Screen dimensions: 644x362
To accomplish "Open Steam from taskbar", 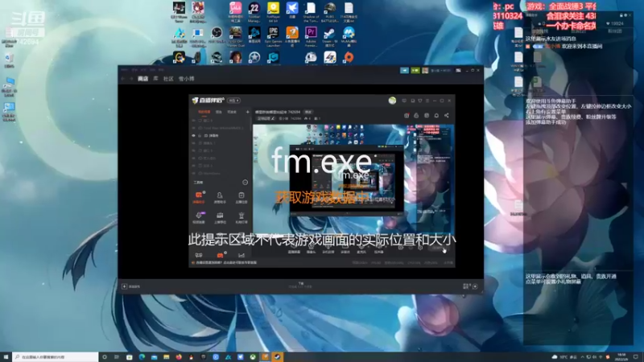I will point(277,357).
